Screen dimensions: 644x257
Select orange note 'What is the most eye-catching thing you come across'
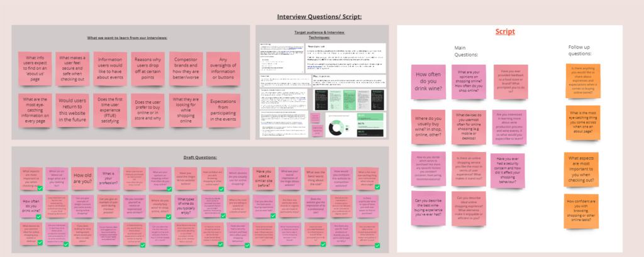[583, 123]
